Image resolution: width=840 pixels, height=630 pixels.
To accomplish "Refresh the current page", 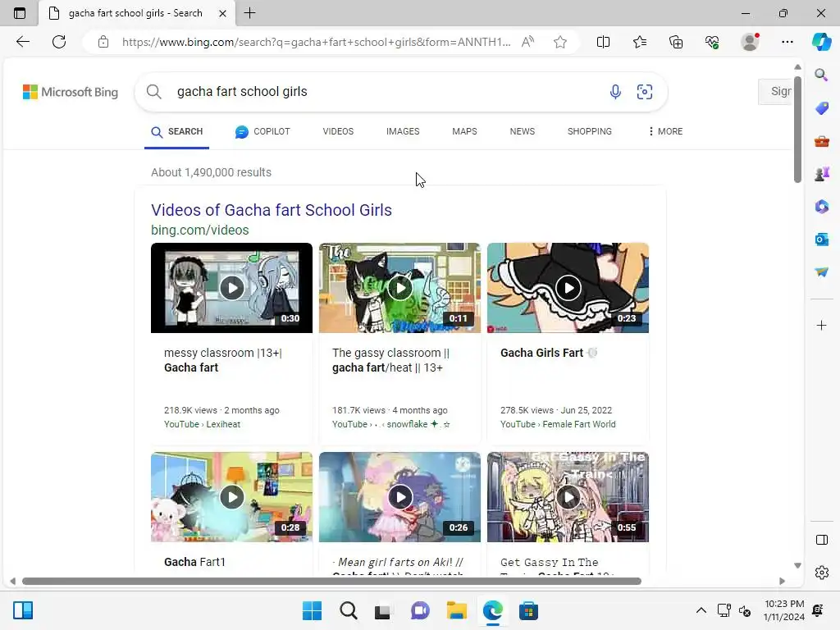I will click(59, 42).
